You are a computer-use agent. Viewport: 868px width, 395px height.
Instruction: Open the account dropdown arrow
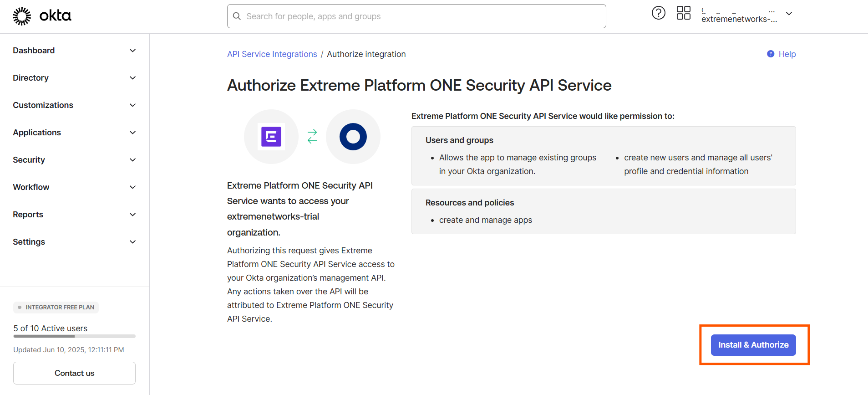tap(789, 14)
